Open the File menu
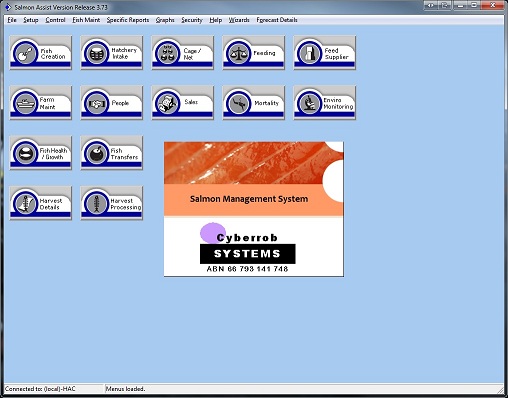This screenshot has width=508, height=398. 12,20
